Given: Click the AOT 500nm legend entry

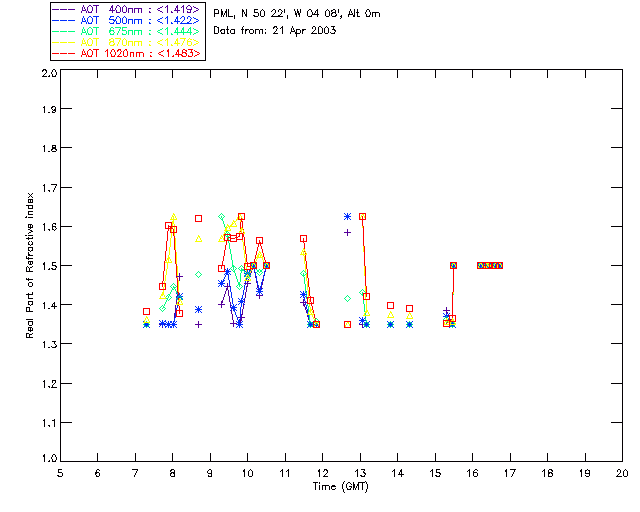Looking at the screenshot, I should [x=126, y=20].
